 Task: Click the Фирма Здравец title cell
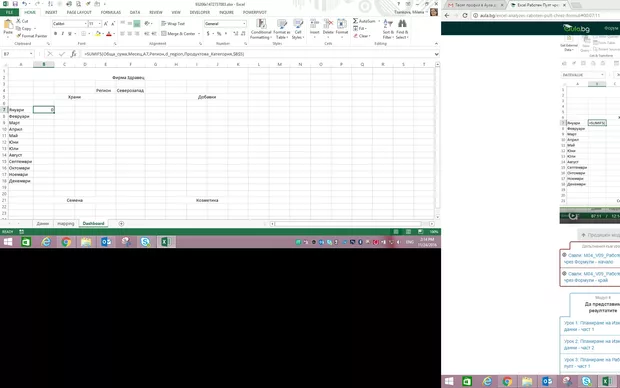pos(128,78)
